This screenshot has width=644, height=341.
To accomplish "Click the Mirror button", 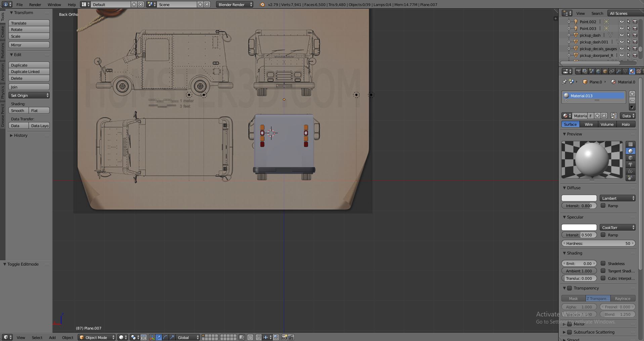I will (29, 45).
